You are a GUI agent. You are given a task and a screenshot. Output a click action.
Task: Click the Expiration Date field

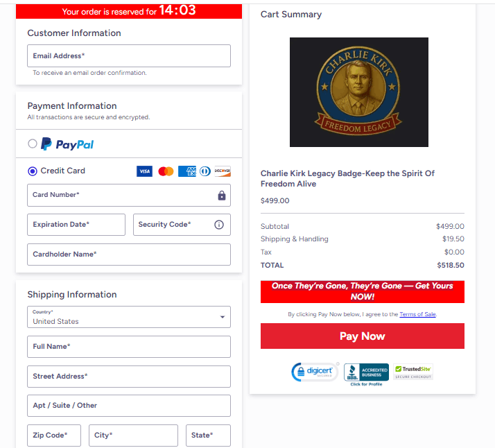(76, 225)
